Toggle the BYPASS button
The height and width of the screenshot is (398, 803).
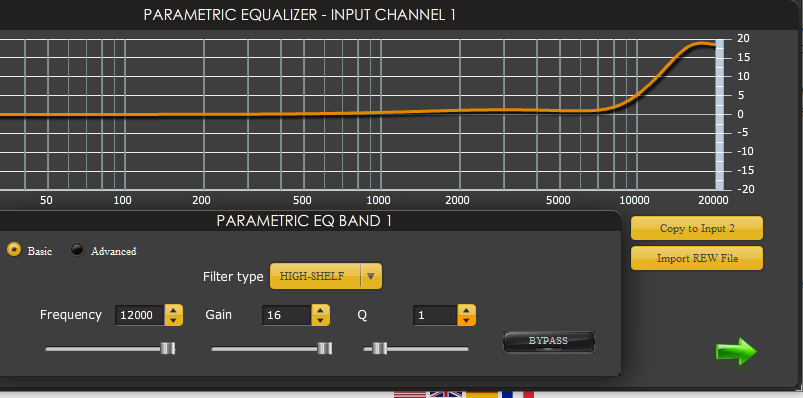coord(548,342)
